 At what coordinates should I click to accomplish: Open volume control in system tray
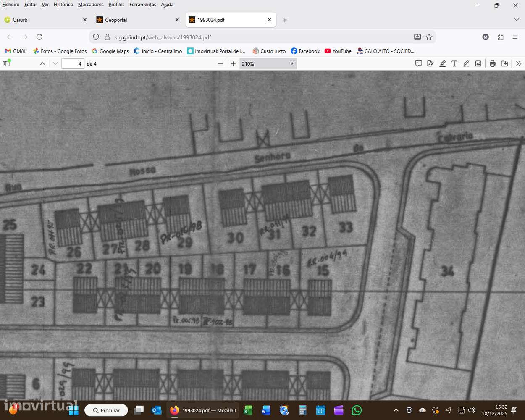coord(472,410)
